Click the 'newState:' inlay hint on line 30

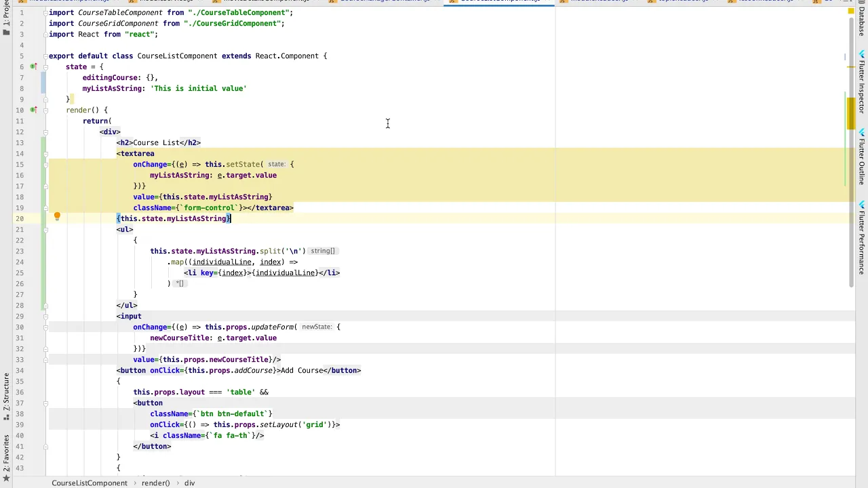click(317, 327)
